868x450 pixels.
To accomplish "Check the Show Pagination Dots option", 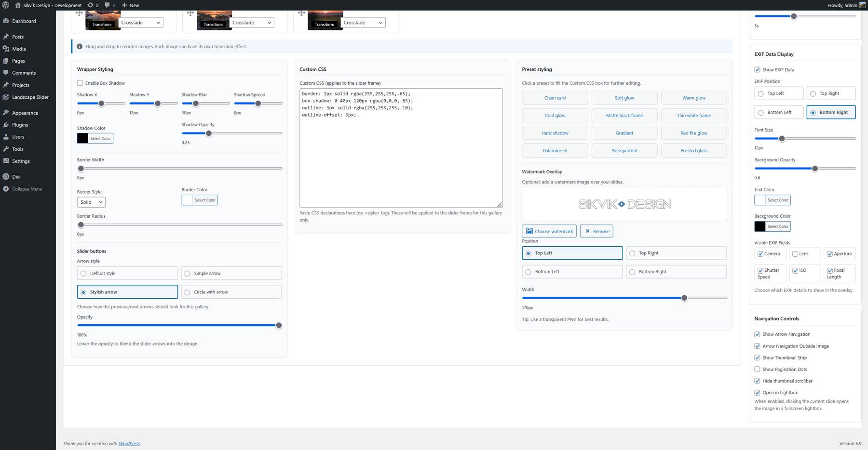I will coord(757,370).
